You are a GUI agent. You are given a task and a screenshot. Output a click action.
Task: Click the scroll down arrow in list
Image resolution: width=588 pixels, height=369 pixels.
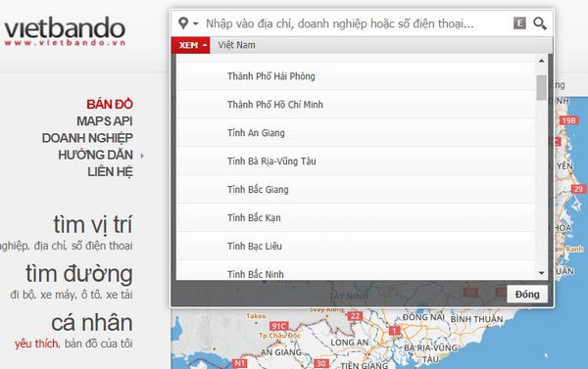click(x=541, y=273)
